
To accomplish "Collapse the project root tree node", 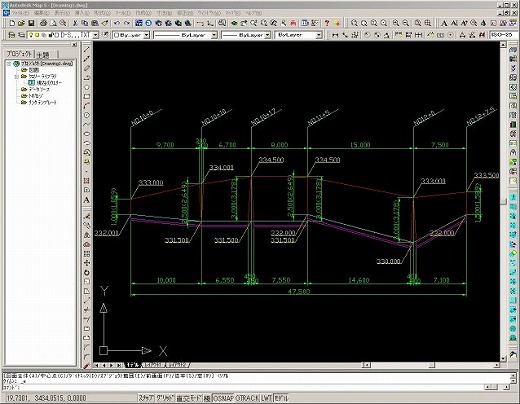I will 9,63.
